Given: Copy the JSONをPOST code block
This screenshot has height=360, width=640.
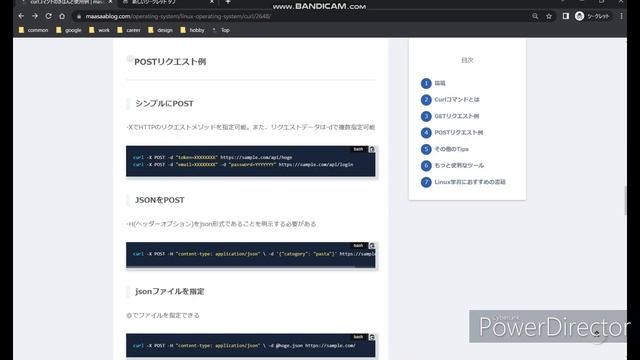Looking at the screenshot, I should (x=371, y=246).
